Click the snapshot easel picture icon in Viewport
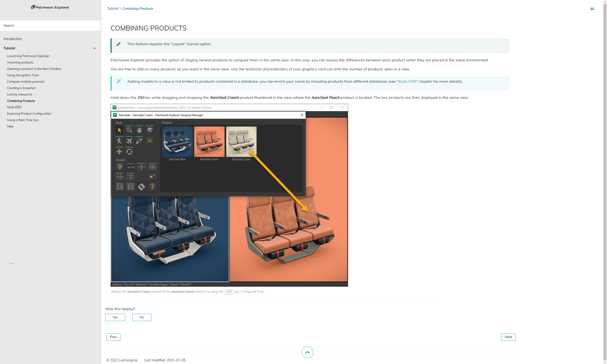Image resolution: width=607 pixels, height=364 pixels. coord(120,167)
